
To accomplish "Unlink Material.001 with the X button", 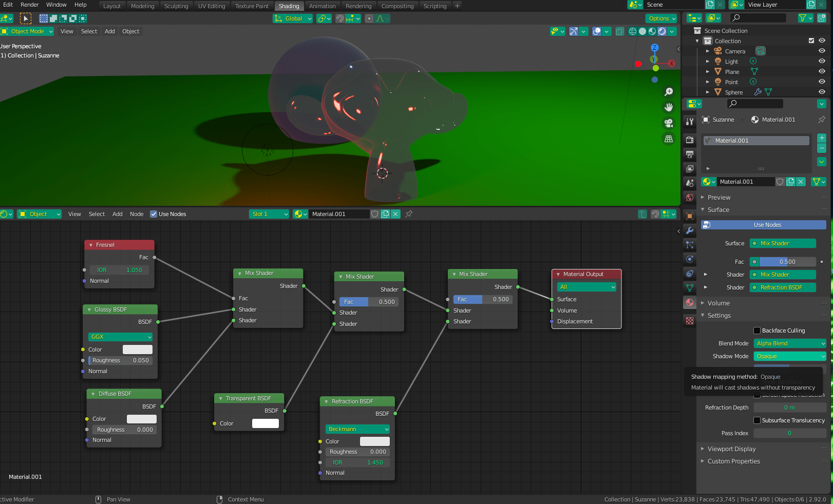I will pos(801,182).
